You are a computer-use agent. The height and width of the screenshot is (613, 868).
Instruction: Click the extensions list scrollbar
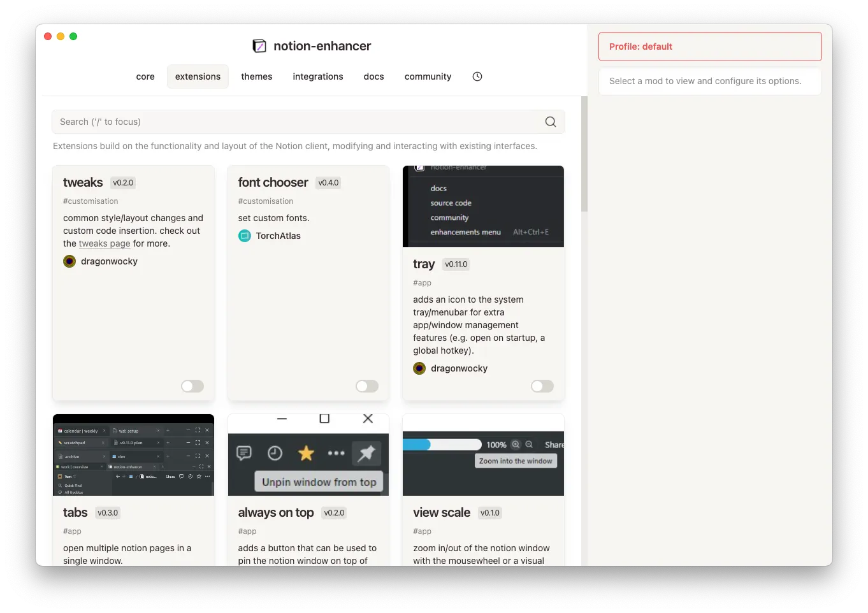click(584, 154)
